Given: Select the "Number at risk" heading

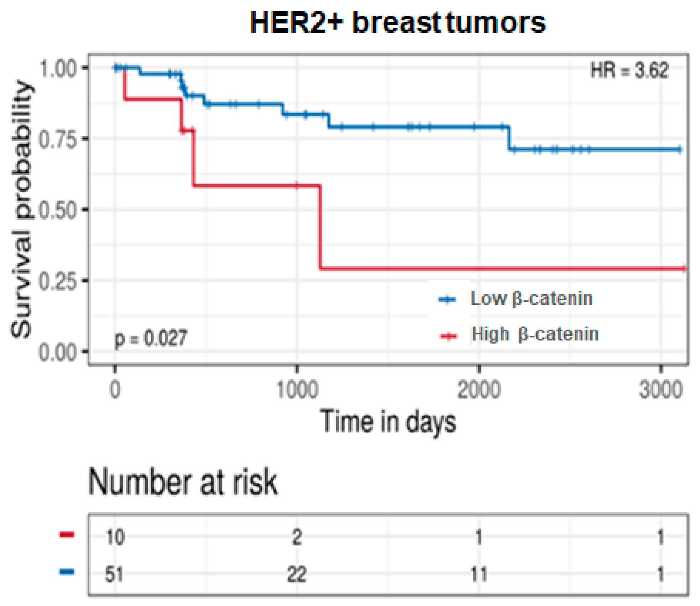Looking at the screenshot, I should click(183, 482).
